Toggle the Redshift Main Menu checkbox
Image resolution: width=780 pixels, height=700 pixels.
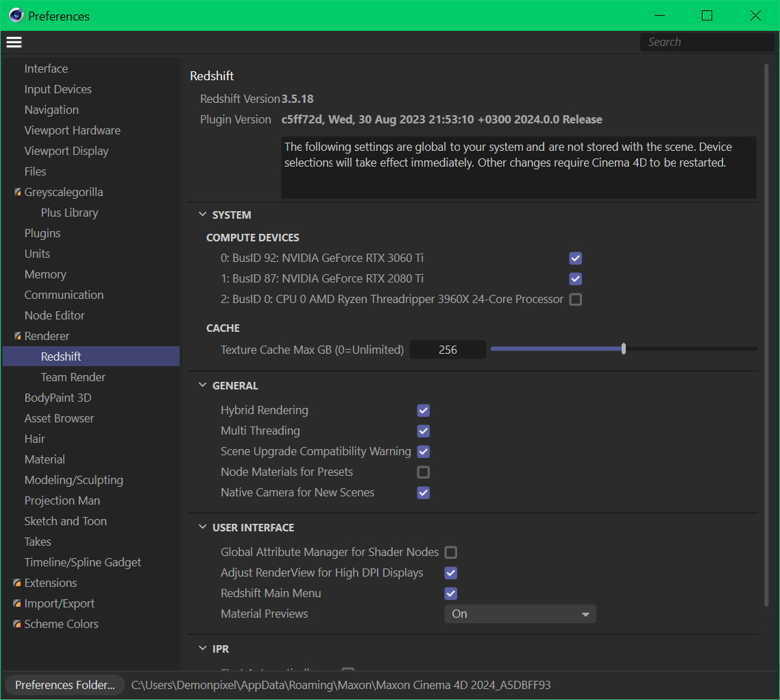coord(451,594)
